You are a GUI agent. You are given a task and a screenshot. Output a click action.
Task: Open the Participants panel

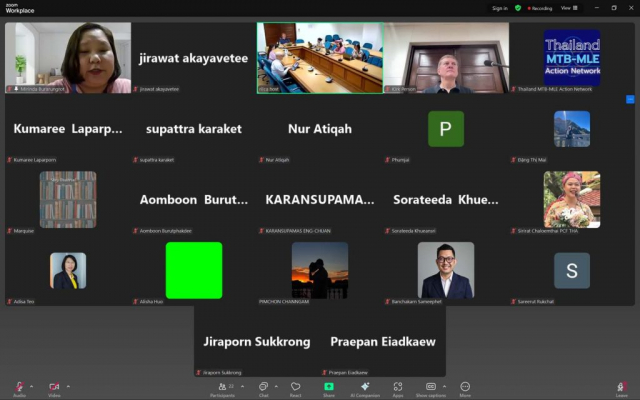(x=221, y=386)
